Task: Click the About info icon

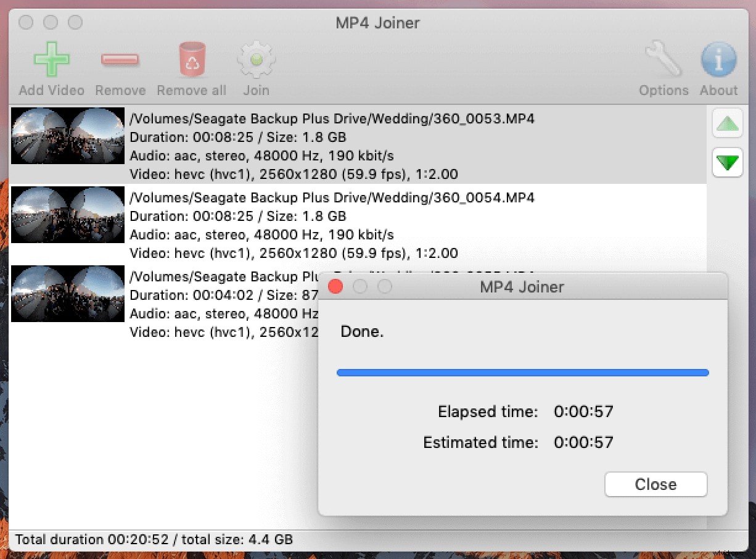Action: tap(718, 60)
